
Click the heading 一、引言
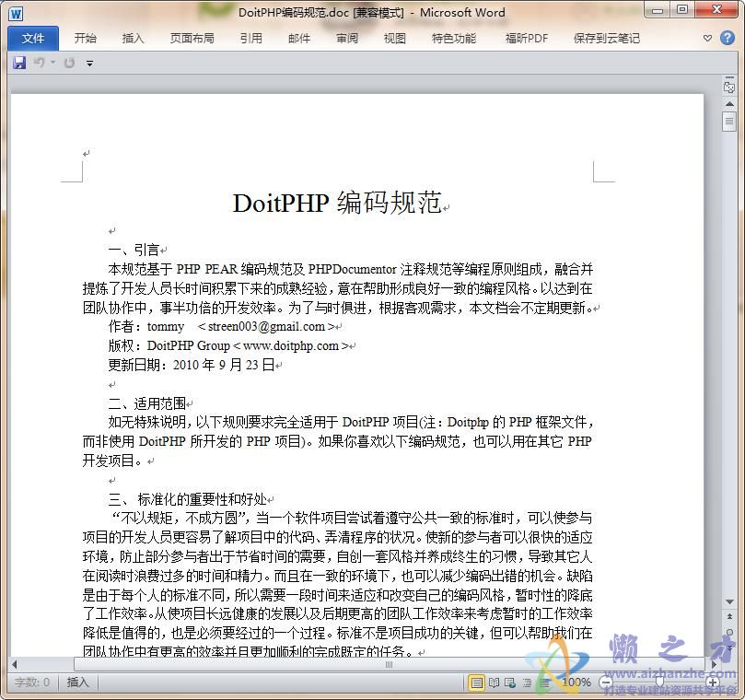[x=134, y=250]
